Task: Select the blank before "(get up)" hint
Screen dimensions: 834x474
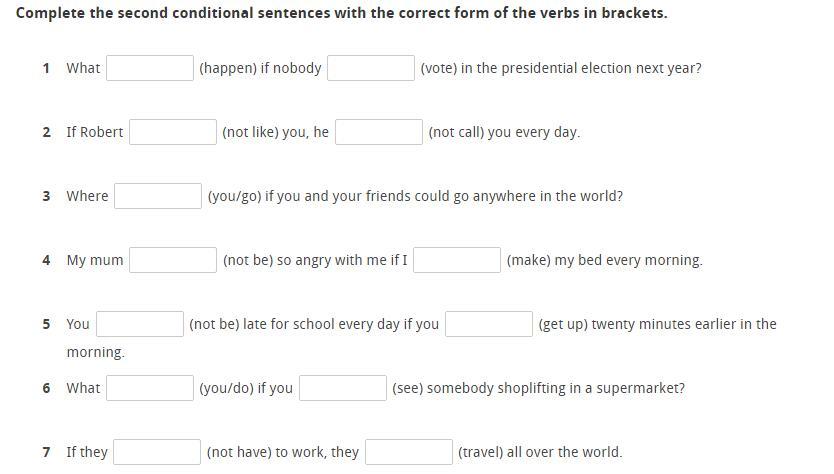Action: point(489,324)
